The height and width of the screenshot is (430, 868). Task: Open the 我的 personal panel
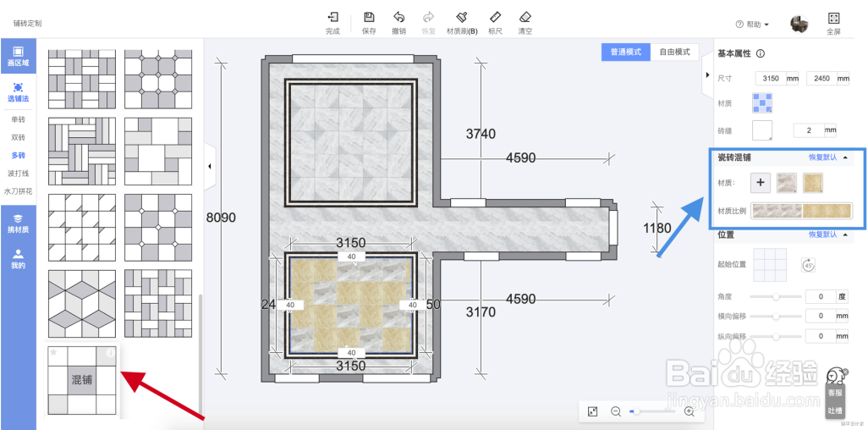18,259
